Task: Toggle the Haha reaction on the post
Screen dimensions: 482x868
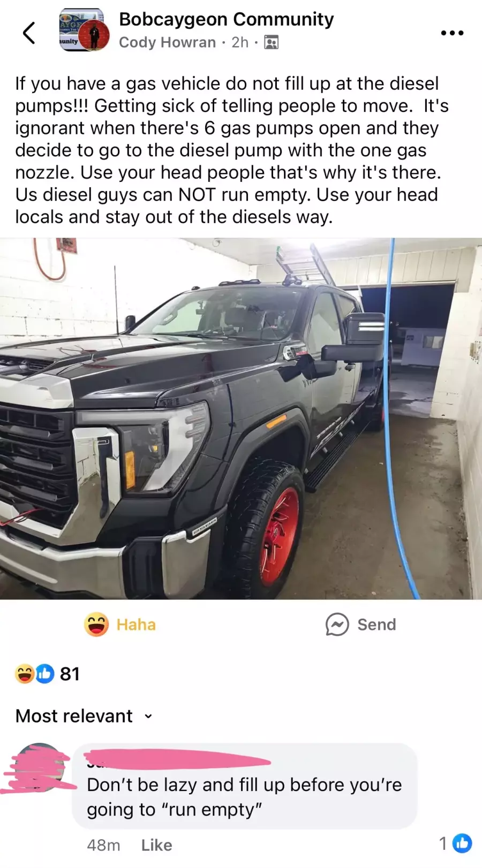Action: pos(120,625)
